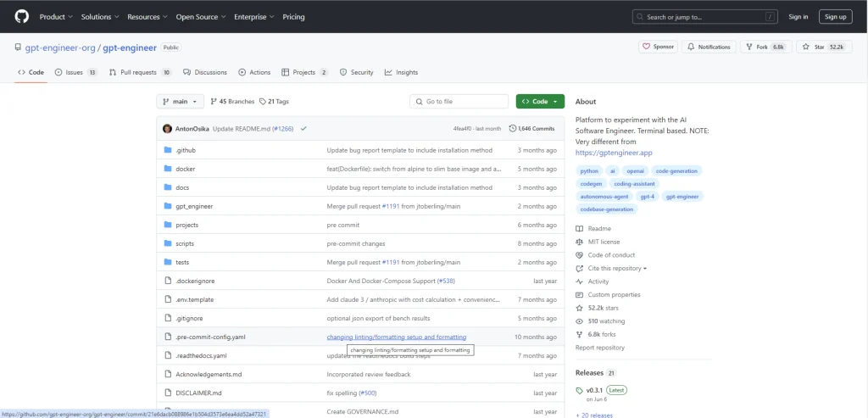868x418 pixels.
Task: Click the .dockerignore file icon
Action: click(x=168, y=281)
